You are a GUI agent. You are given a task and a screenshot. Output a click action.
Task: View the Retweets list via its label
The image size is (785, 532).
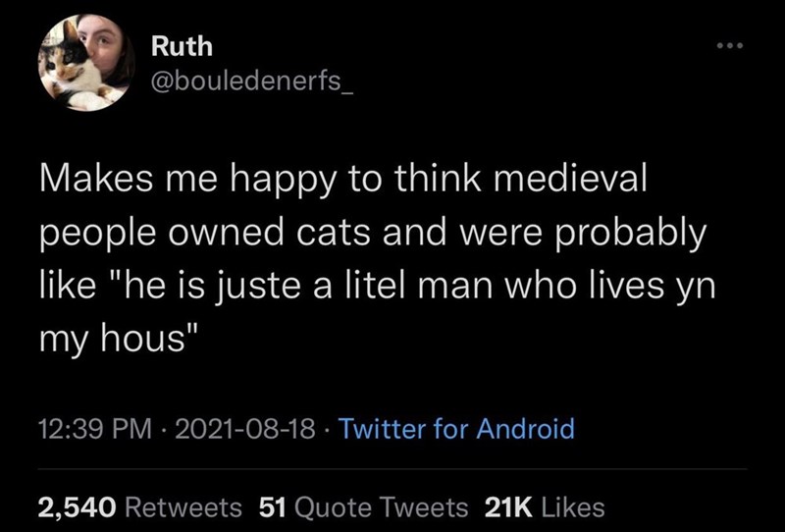point(185,507)
